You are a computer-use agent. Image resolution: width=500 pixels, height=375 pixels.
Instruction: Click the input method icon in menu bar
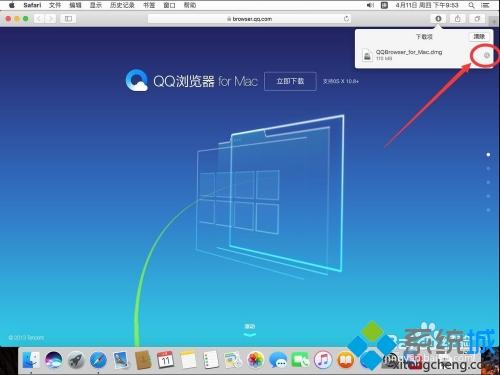pyautogui.click(x=384, y=5)
